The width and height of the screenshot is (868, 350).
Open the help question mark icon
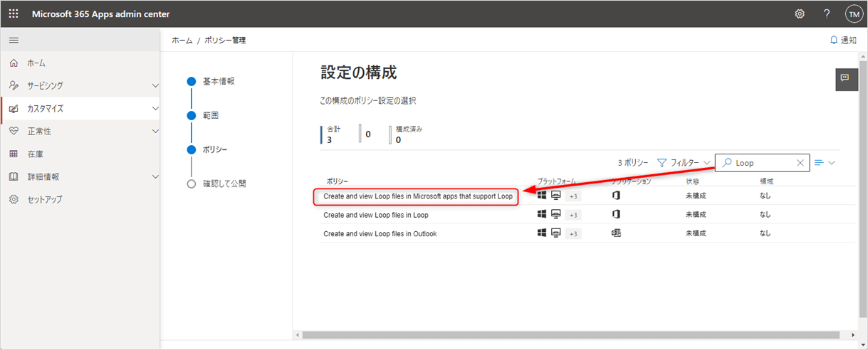coord(827,14)
